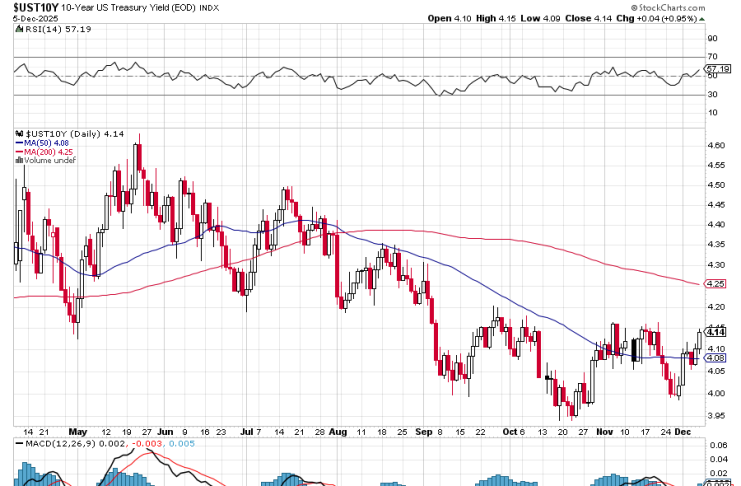Image resolution: width=741 pixels, height=486 pixels.
Task: Click the Dec label on date axis
Action: click(x=684, y=430)
